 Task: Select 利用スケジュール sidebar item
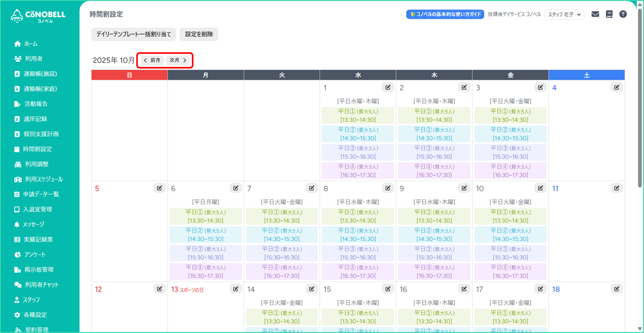click(x=44, y=179)
